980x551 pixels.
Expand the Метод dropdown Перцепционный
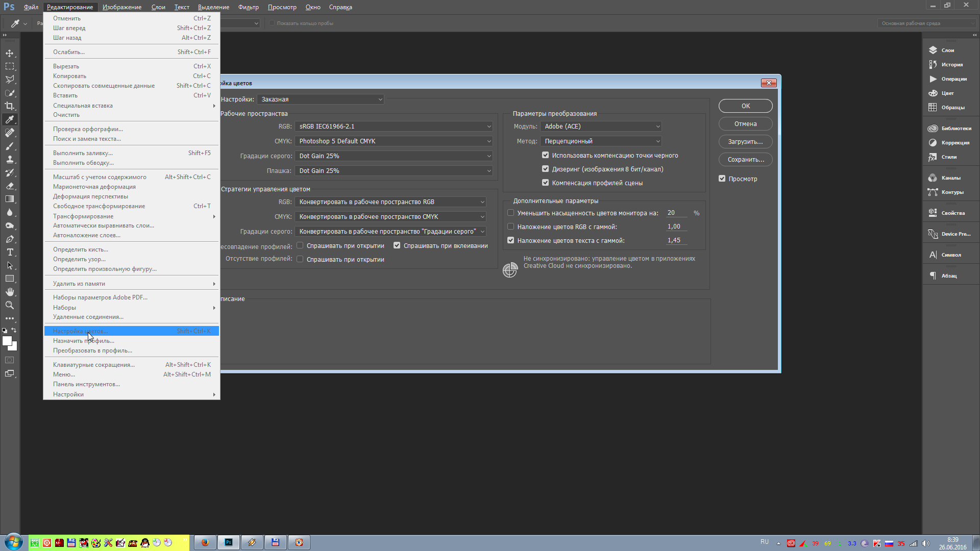[x=601, y=141]
